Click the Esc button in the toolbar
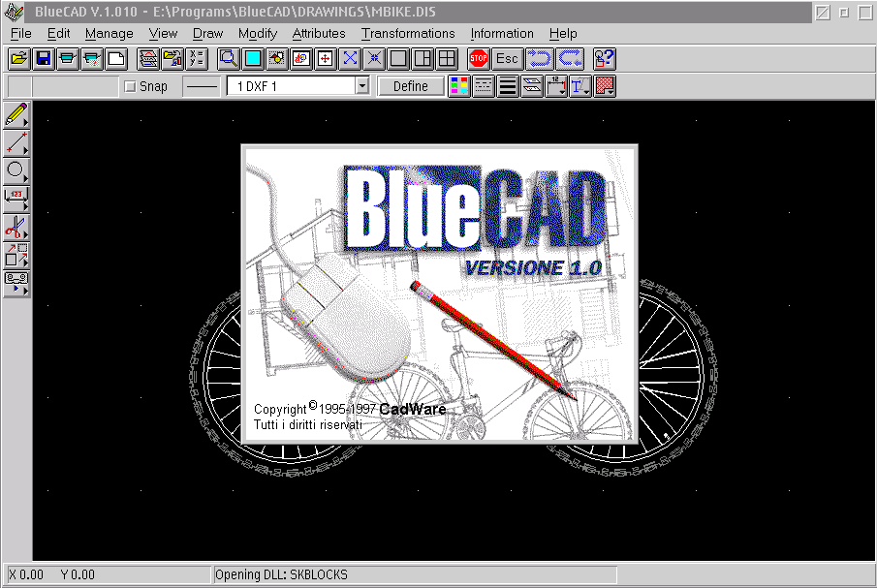 tap(507, 59)
